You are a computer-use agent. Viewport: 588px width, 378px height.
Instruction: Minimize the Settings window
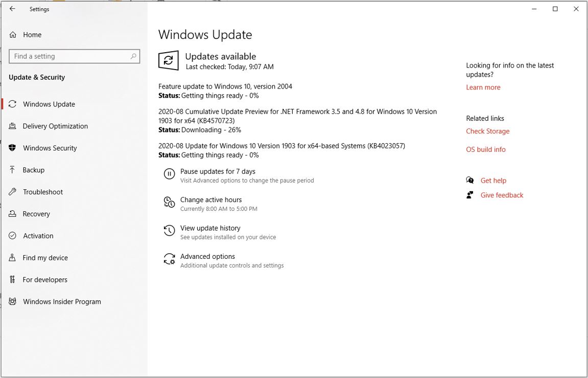pyautogui.click(x=534, y=9)
